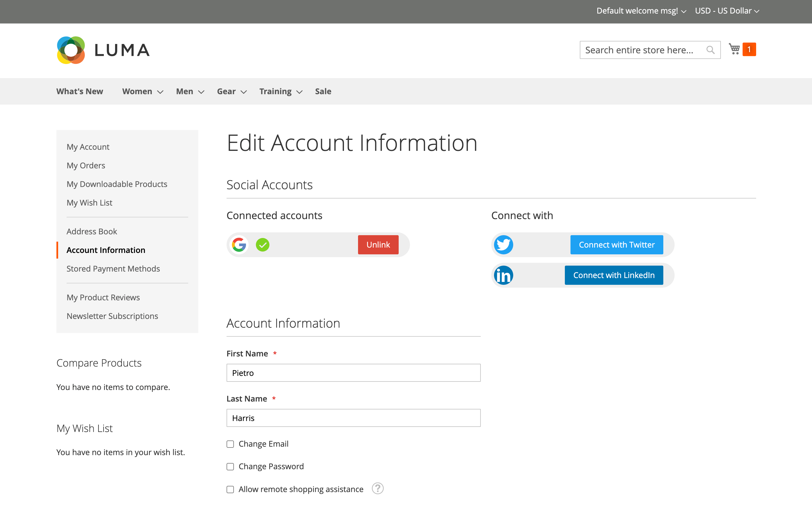The width and height of the screenshot is (812, 507).
Task: Click the LinkedIn logo icon
Action: click(x=503, y=275)
